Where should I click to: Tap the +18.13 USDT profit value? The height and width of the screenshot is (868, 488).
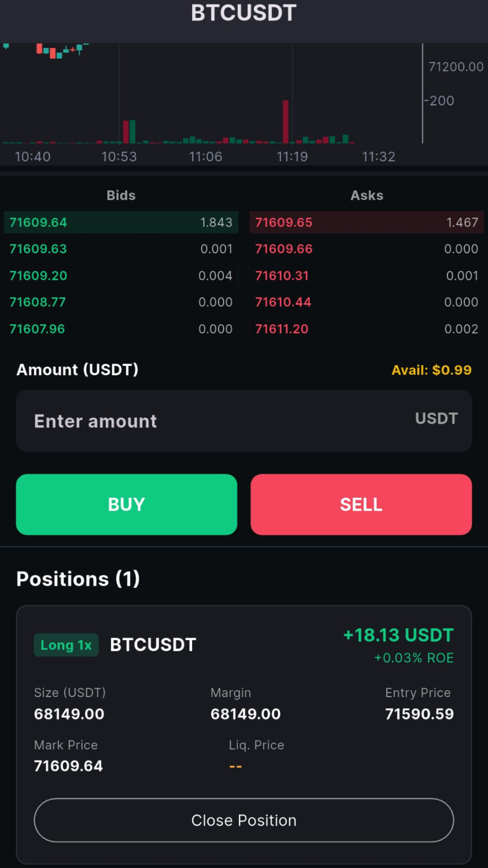[398, 635]
